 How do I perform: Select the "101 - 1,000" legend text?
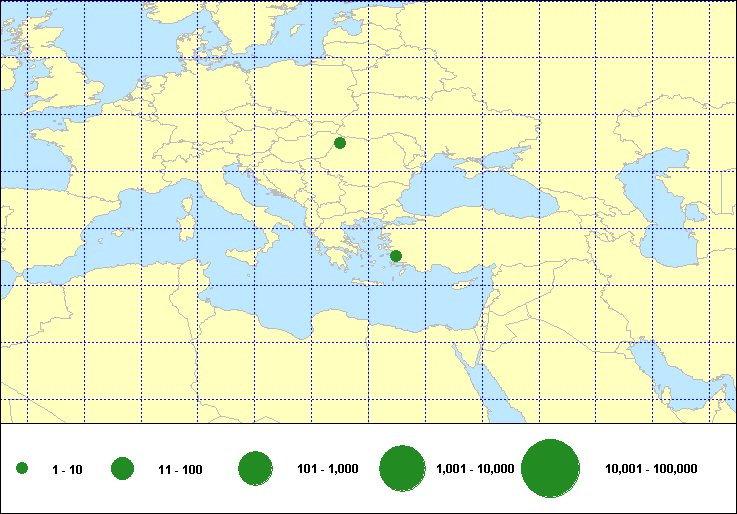[328, 469]
